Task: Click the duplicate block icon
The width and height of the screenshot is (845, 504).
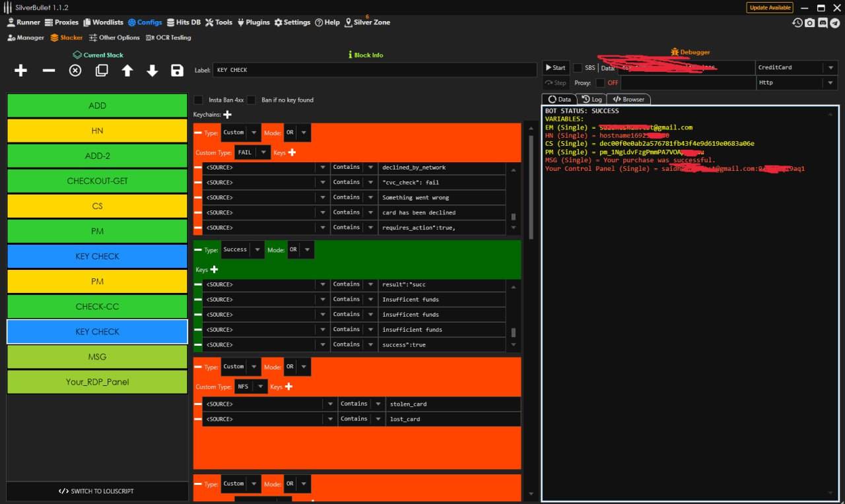Action: 102,71
